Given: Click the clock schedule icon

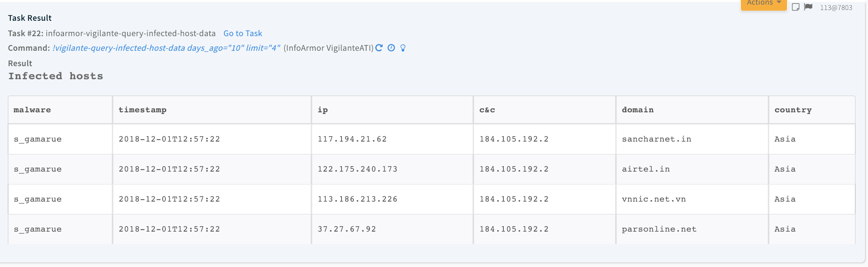Looking at the screenshot, I should point(391,48).
